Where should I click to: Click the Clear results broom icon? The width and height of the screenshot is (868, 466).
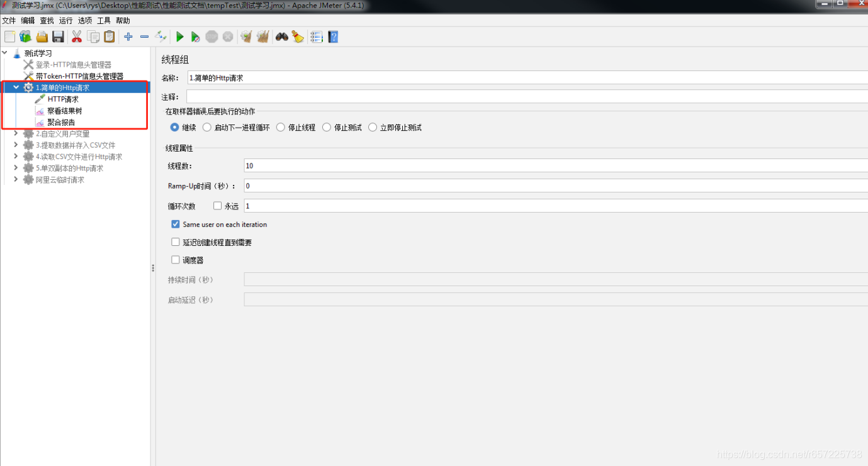(x=246, y=37)
